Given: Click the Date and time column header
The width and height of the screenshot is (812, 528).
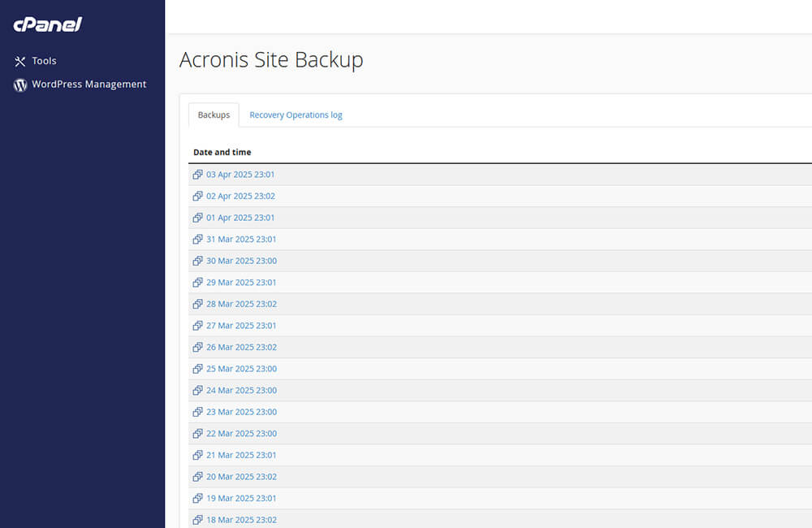Looking at the screenshot, I should point(222,153).
